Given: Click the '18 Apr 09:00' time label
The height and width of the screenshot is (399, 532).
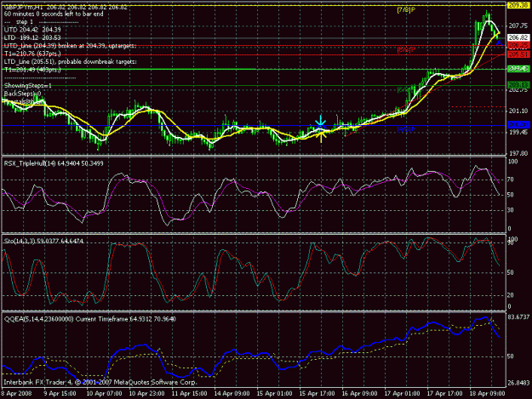Looking at the screenshot, I should click(x=487, y=394).
